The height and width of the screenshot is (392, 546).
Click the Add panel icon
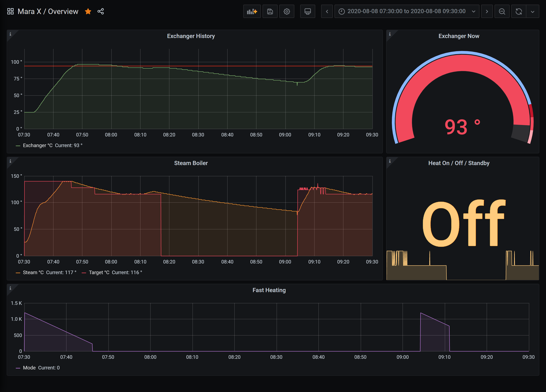(x=252, y=11)
